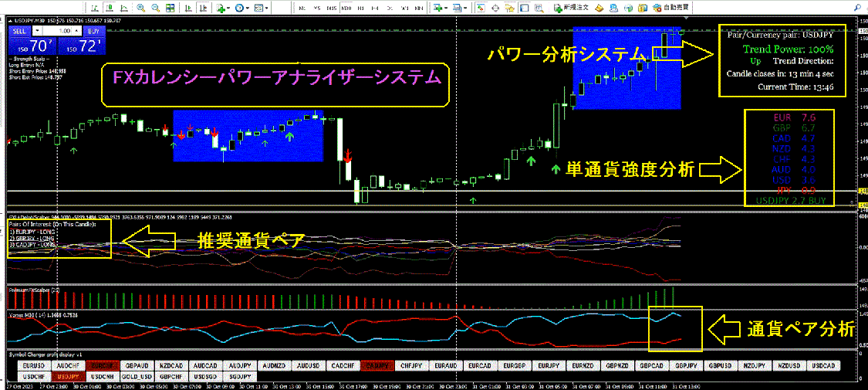
Task: Switch symbol to NZDCAD
Action: 171,365
